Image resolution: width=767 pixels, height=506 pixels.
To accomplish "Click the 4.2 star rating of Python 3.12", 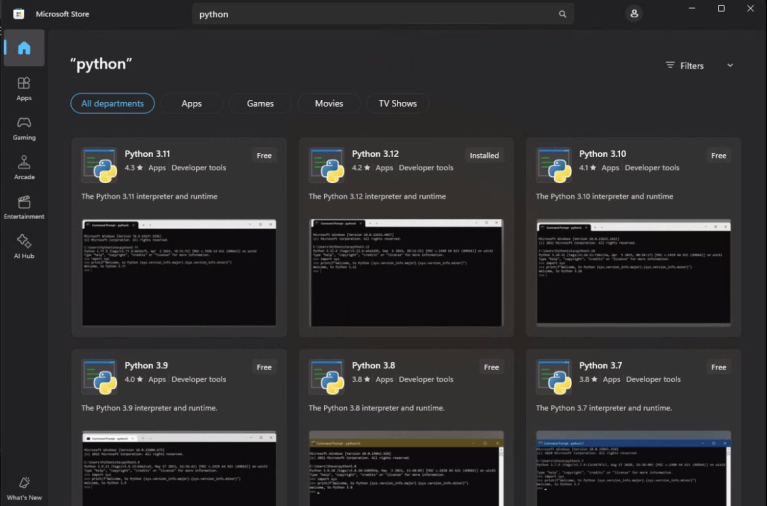I will click(x=361, y=167).
